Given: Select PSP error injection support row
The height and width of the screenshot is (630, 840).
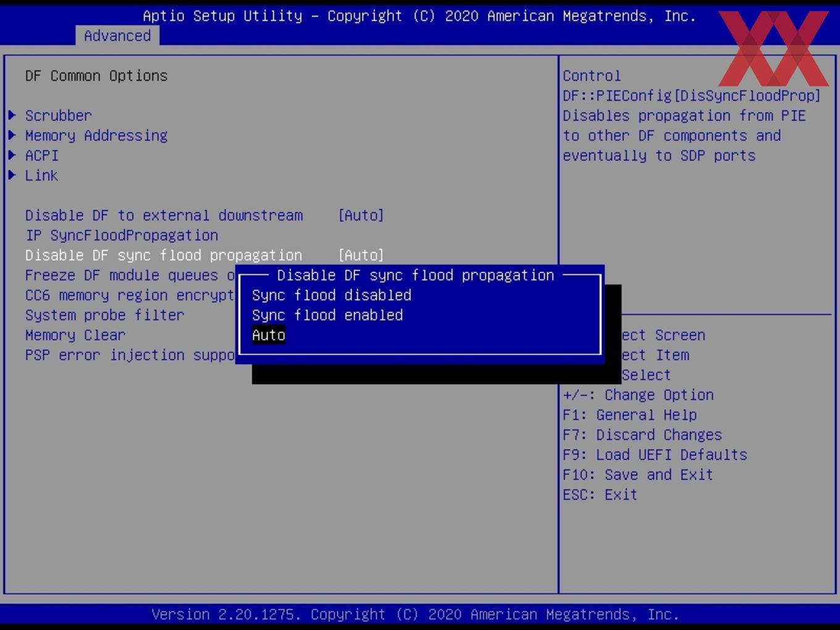Looking at the screenshot, I should click(x=130, y=355).
